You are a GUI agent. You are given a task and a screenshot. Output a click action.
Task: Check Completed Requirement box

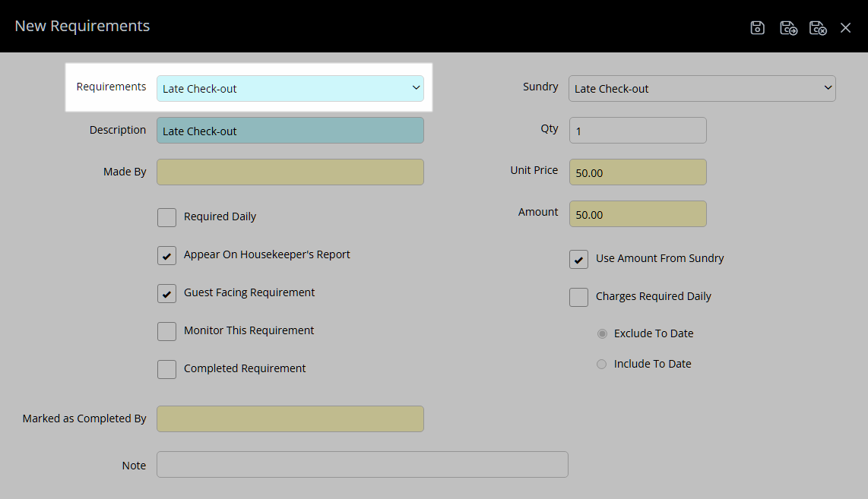pyautogui.click(x=166, y=370)
